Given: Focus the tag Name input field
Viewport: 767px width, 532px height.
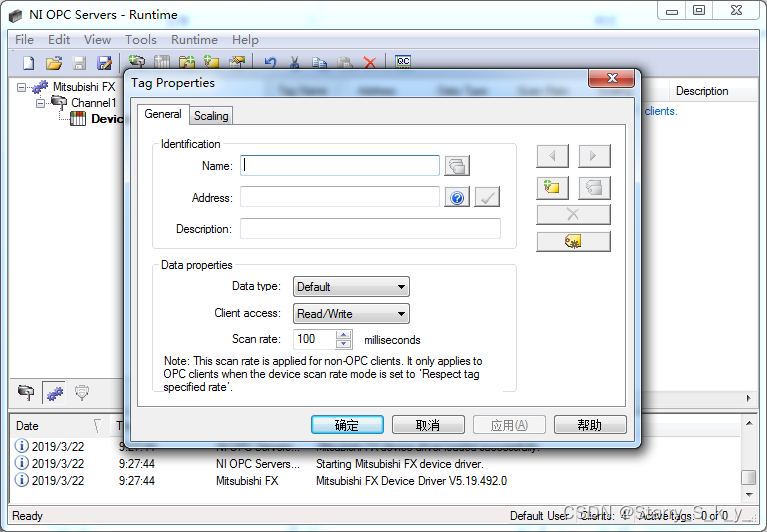Looking at the screenshot, I should pyautogui.click(x=340, y=165).
